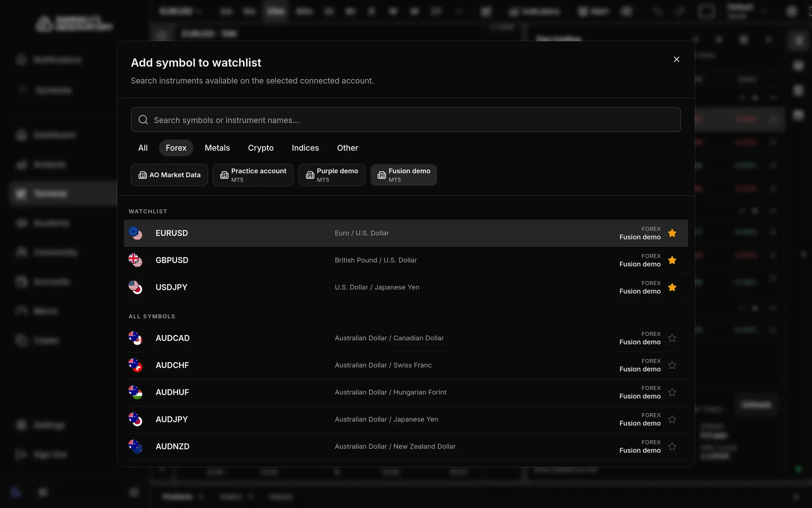The height and width of the screenshot is (508, 812).
Task: Toggle the USDJPY favorite star
Action: coord(672,287)
